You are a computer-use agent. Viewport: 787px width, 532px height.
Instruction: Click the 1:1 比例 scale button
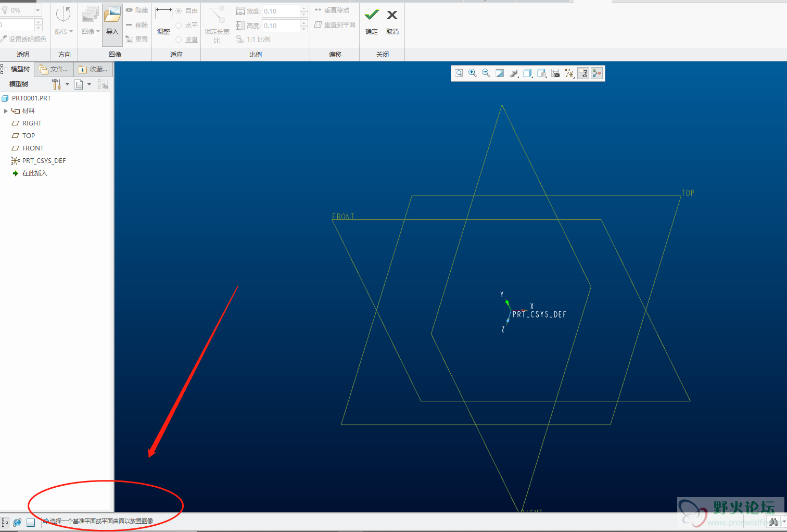tap(253, 40)
